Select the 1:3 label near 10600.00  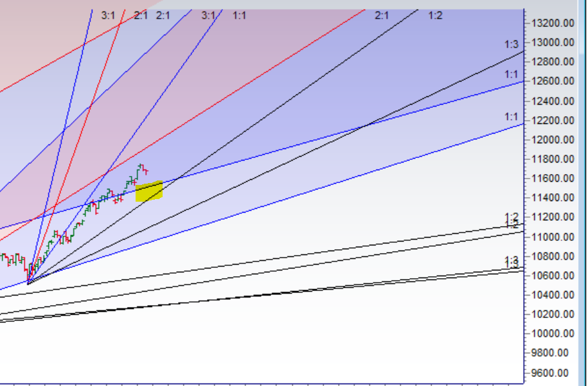511,261
